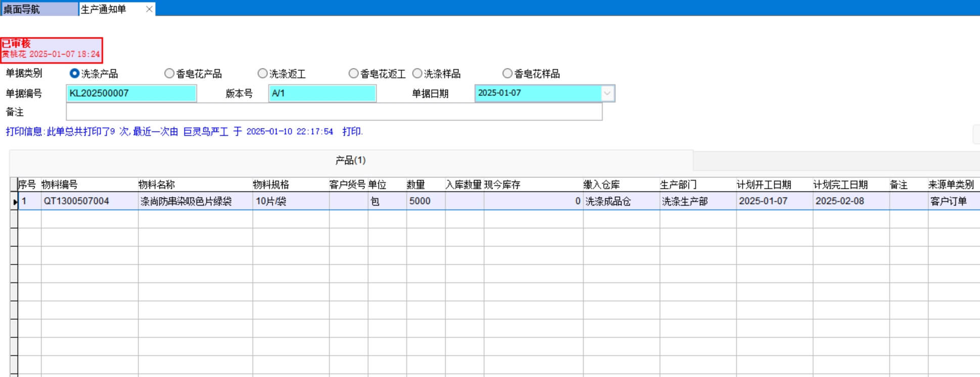Close the 生产通知单 tab
The height and width of the screenshot is (377, 980).
[x=149, y=9]
